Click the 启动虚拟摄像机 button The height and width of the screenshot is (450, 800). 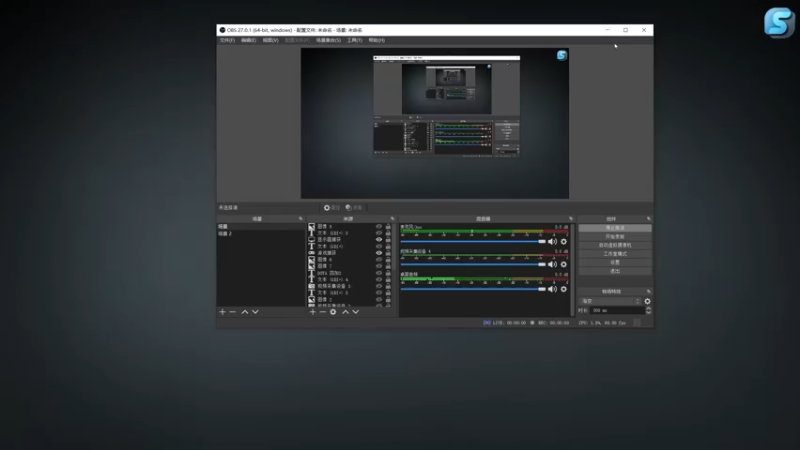coord(615,245)
